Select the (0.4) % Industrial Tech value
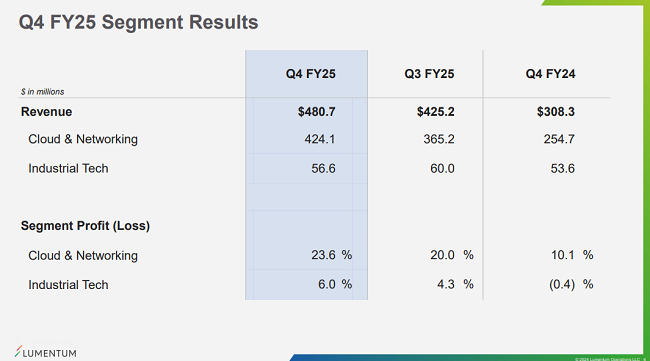Screen dimensions: 650x361 click(571, 284)
